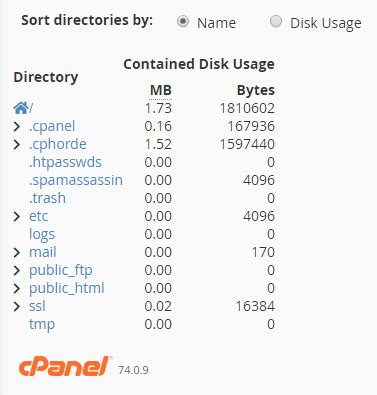This screenshot has width=377, height=395.
Task: Expand the ssl directory
Action: [17, 306]
